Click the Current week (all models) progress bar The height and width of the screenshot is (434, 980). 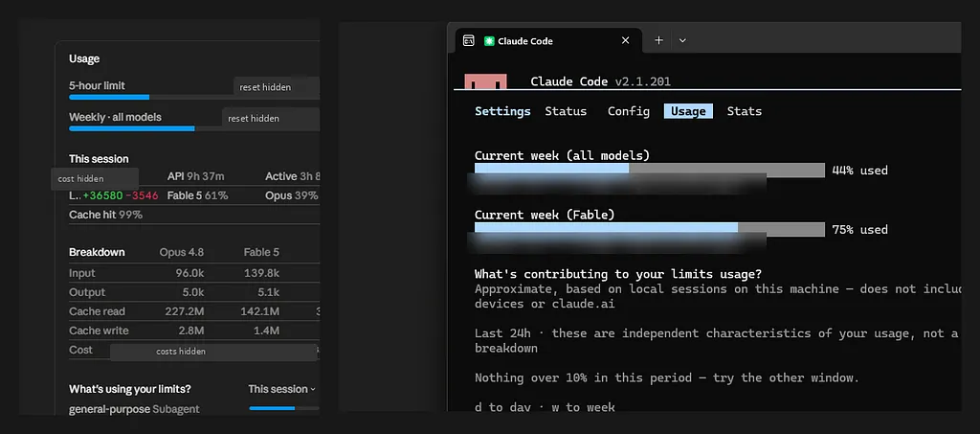point(650,169)
